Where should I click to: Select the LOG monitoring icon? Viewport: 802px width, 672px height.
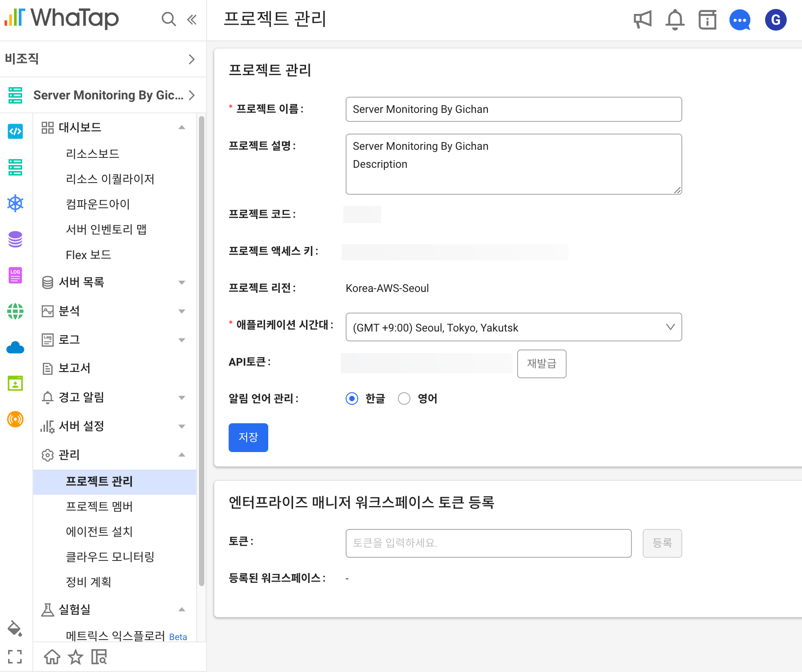(x=15, y=275)
